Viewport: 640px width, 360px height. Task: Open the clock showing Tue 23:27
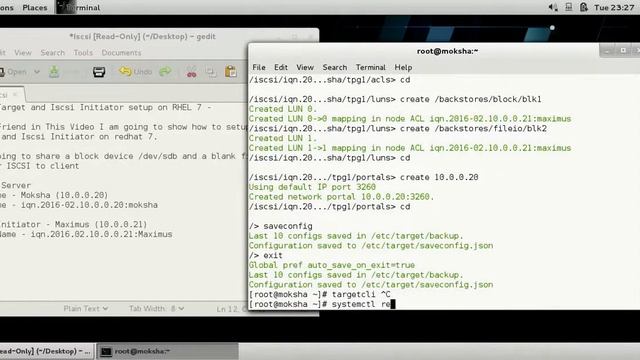tap(614, 7)
